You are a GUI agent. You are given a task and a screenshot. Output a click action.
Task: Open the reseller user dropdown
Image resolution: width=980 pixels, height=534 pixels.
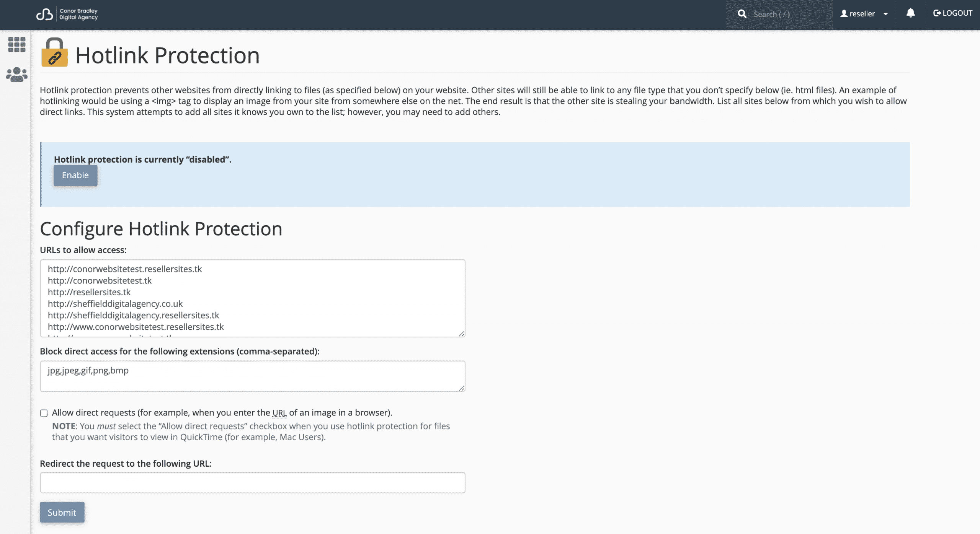tap(864, 14)
